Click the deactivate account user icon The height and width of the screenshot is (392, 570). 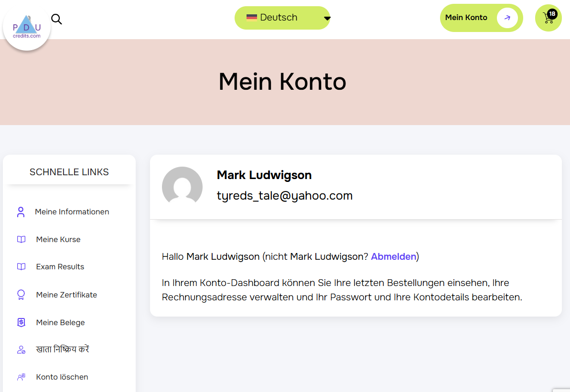[x=21, y=350]
